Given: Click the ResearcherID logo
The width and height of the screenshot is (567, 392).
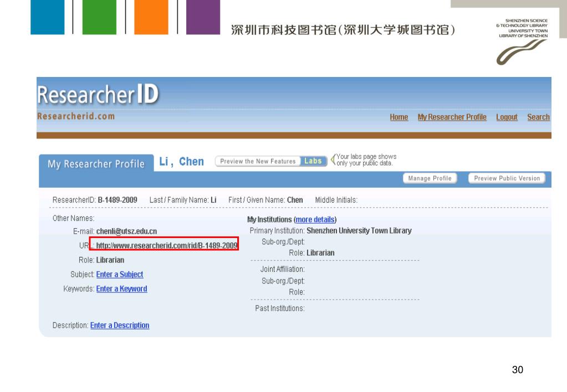Looking at the screenshot, I should [98, 94].
